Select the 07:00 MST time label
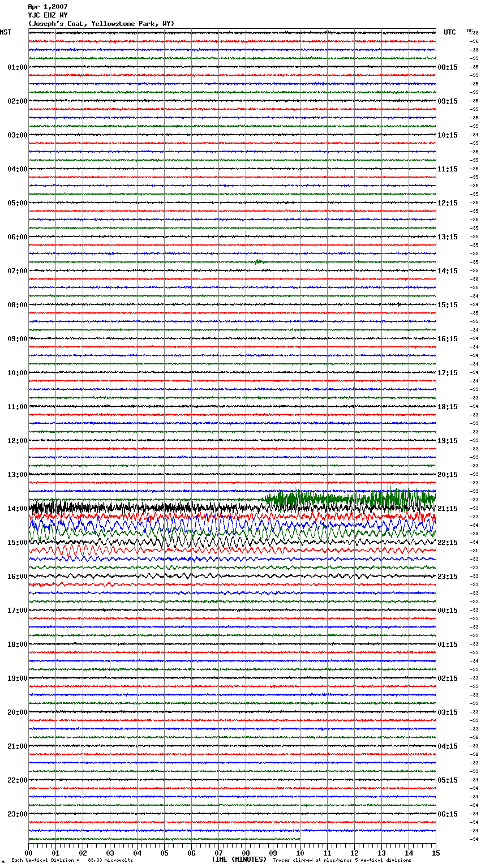This screenshot has height=868, width=481. (x=18, y=271)
